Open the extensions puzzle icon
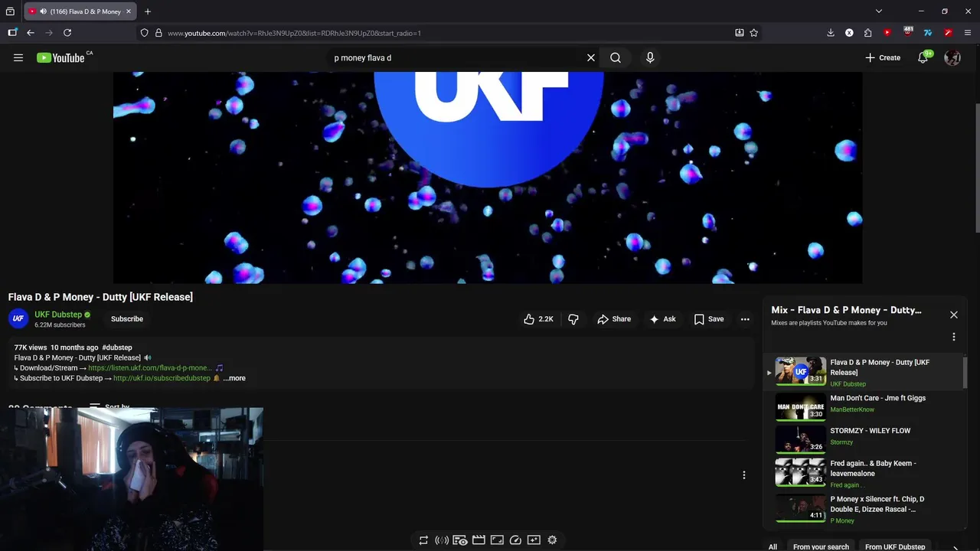 pos(867,33)
